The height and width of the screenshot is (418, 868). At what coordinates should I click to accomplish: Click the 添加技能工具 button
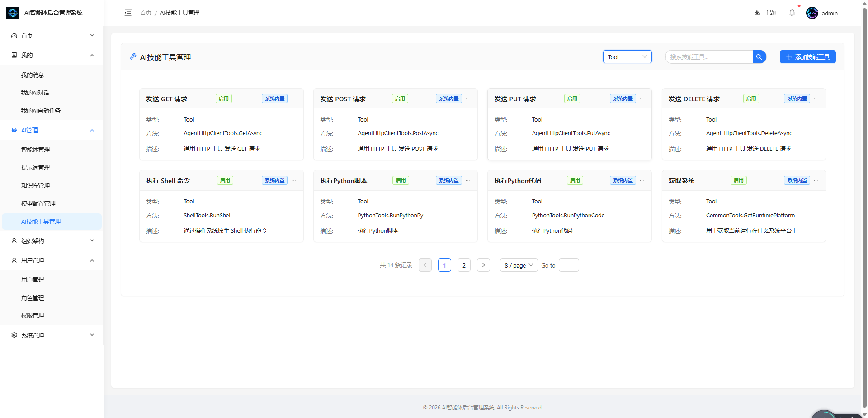[807, 57]
